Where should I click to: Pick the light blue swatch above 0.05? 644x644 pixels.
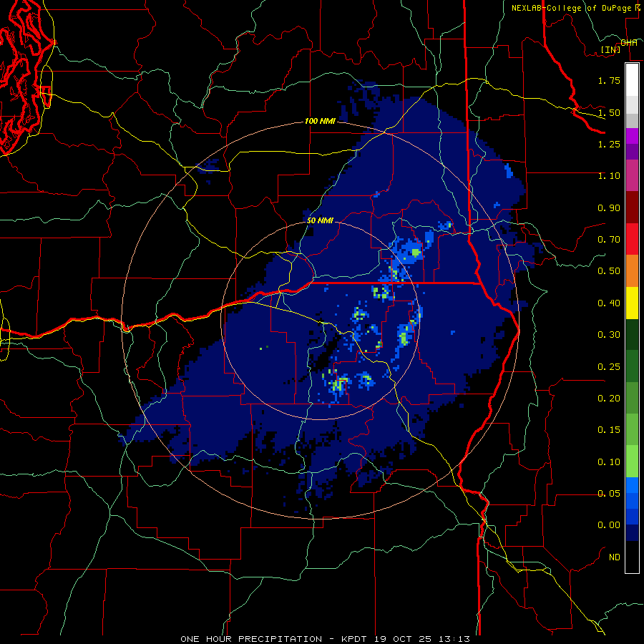tap(632, 485)
